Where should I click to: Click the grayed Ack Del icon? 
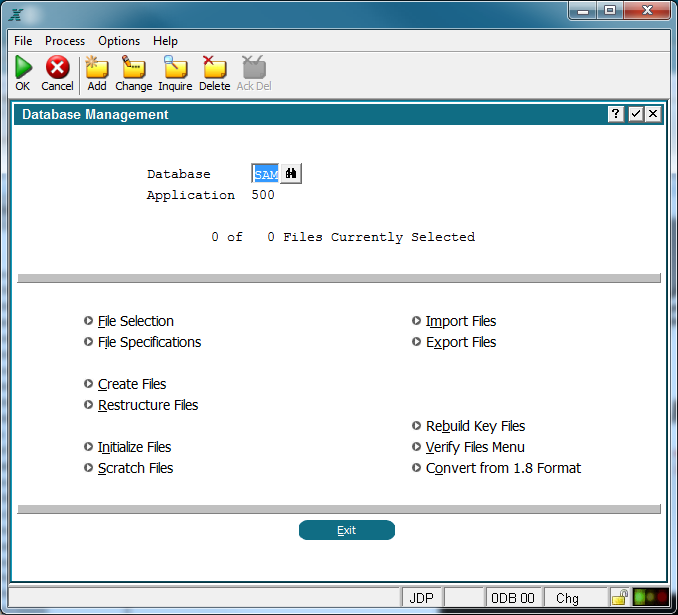[x=254, y=67]
